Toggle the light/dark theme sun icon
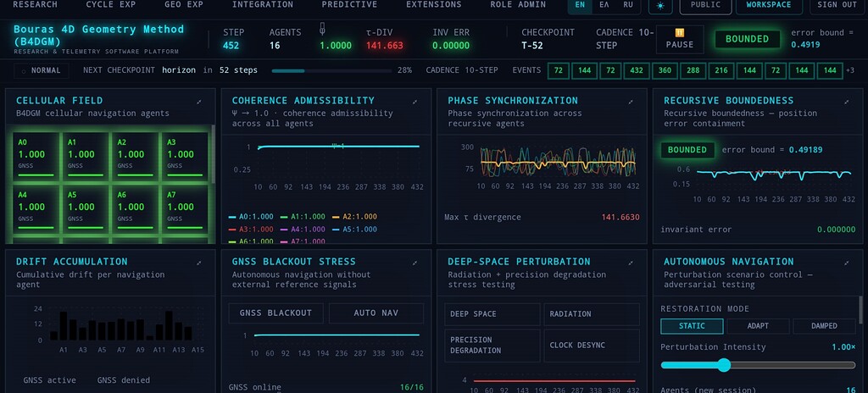The image size is (868, 393). 659,6
